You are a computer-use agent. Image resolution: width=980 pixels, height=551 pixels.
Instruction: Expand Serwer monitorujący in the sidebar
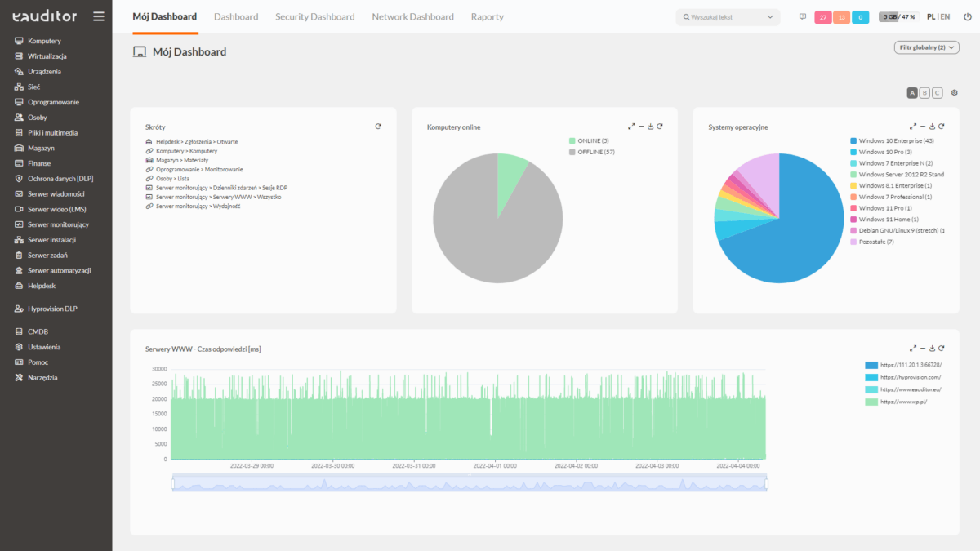pyautogui.click(x=58, y=224)
